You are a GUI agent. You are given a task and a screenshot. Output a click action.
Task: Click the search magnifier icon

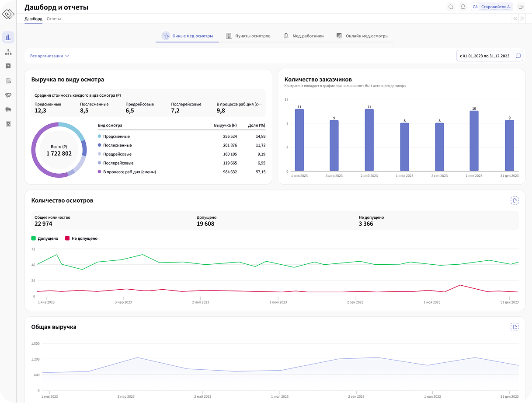tap(451, 7)
